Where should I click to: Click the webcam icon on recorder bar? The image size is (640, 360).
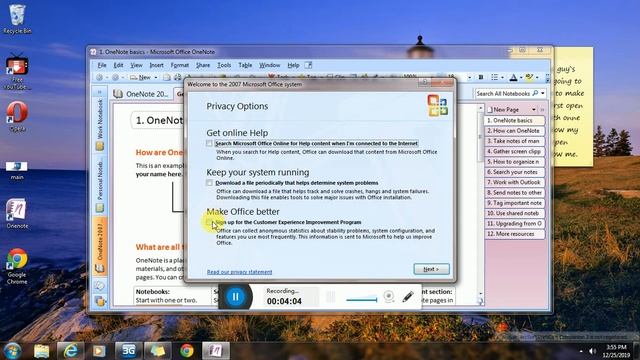pyautogui.click(x=389, y=296)
